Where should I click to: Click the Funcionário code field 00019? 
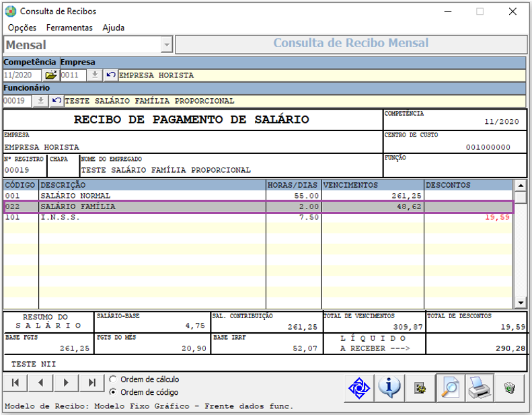point(17,101)
